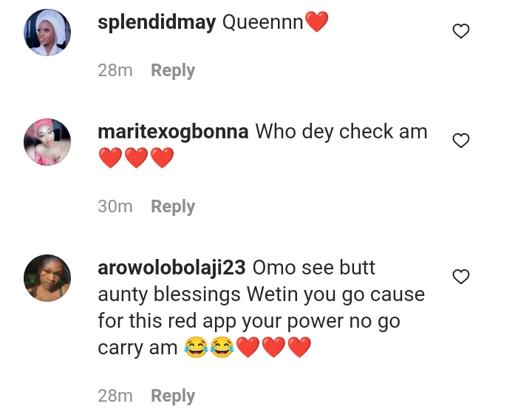Open splendidmay's profile picture
The height and width of the screenshot is (415, 532).
coord(47,33)
